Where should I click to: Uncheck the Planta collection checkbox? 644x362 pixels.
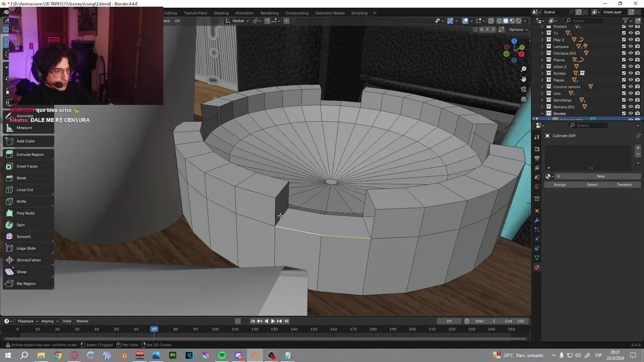[624, 60]
